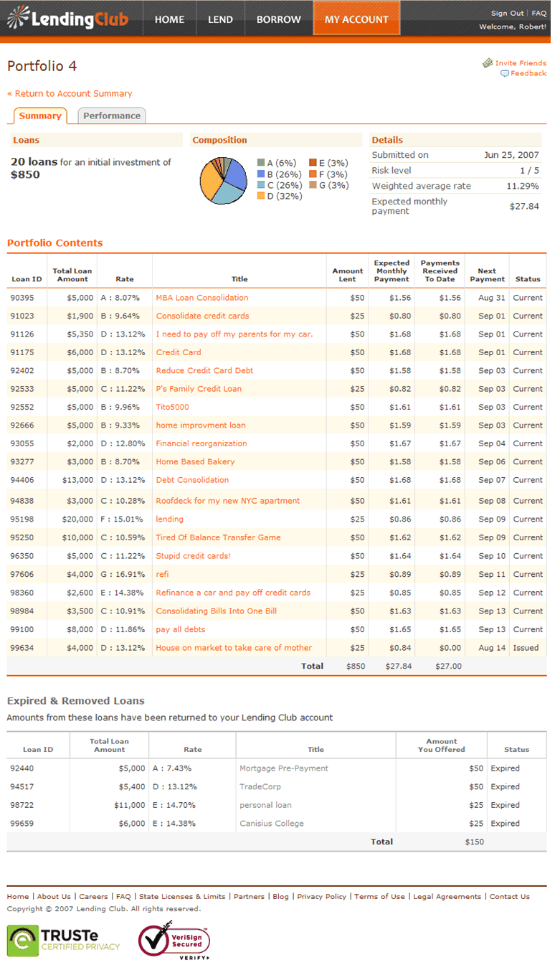Viewport: 560px width, 965px height.
Task: Open the Refinance a car loan
Action: pos(233,593)
